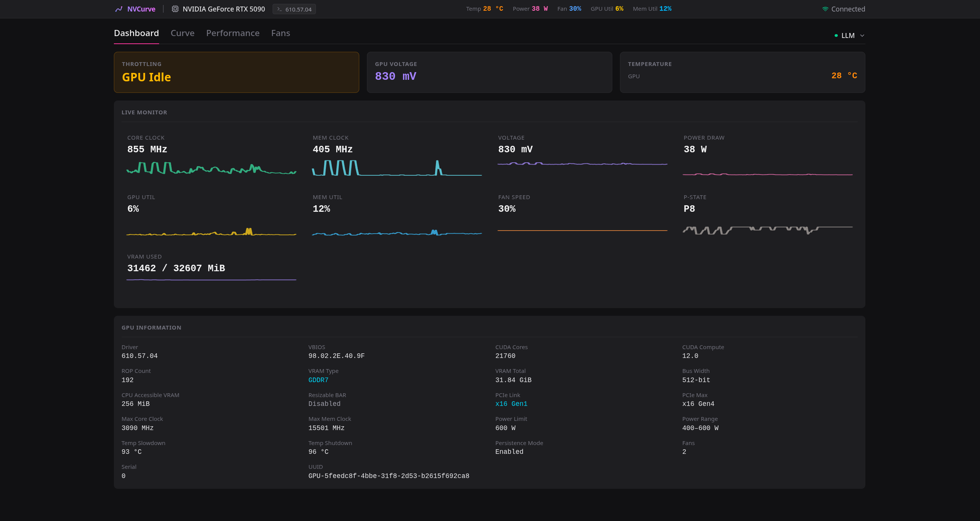Click the Resizable BAR Disabled value
980x521 pixels.
[324, 404]
